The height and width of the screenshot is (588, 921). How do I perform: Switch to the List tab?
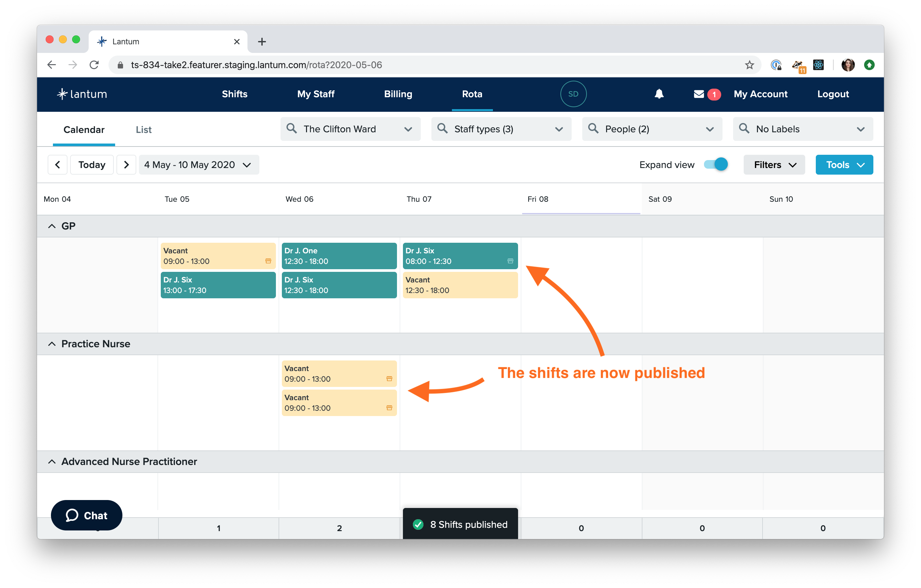144,130
